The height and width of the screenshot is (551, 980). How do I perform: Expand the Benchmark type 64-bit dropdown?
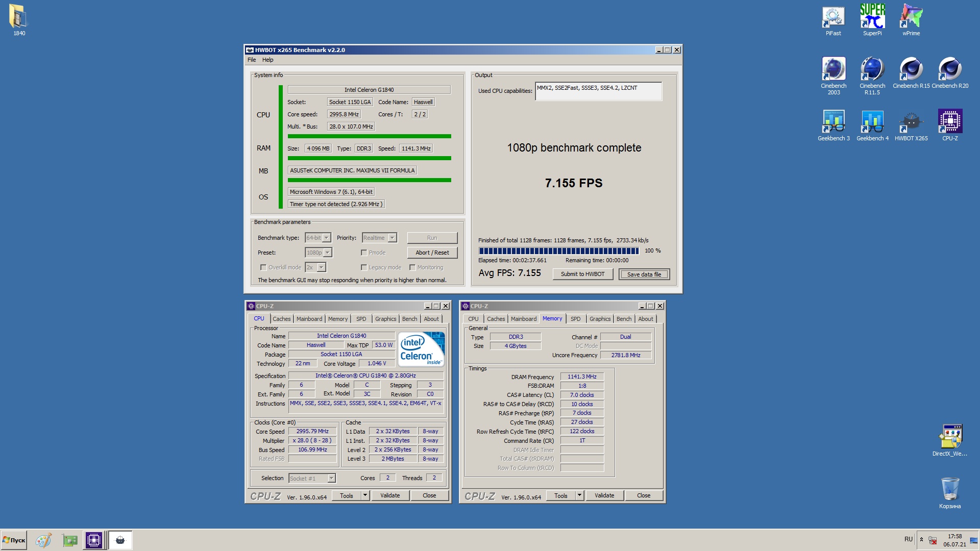click(327, 238)
